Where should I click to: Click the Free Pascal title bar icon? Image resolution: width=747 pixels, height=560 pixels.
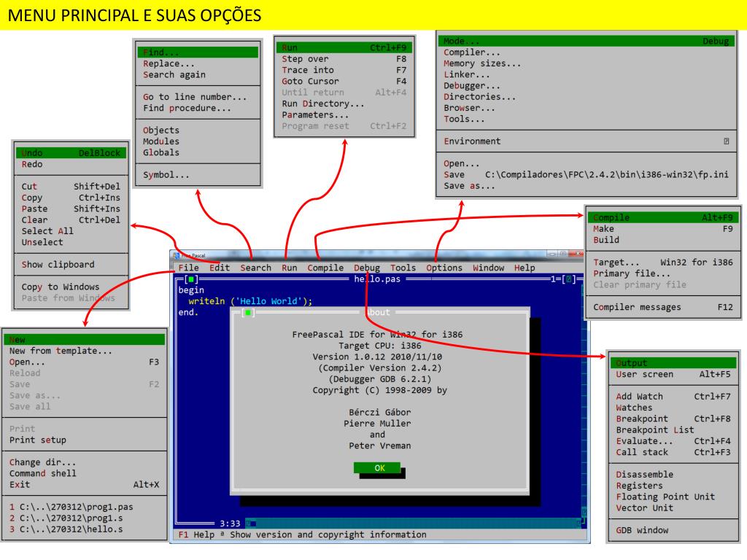point(177,256)
